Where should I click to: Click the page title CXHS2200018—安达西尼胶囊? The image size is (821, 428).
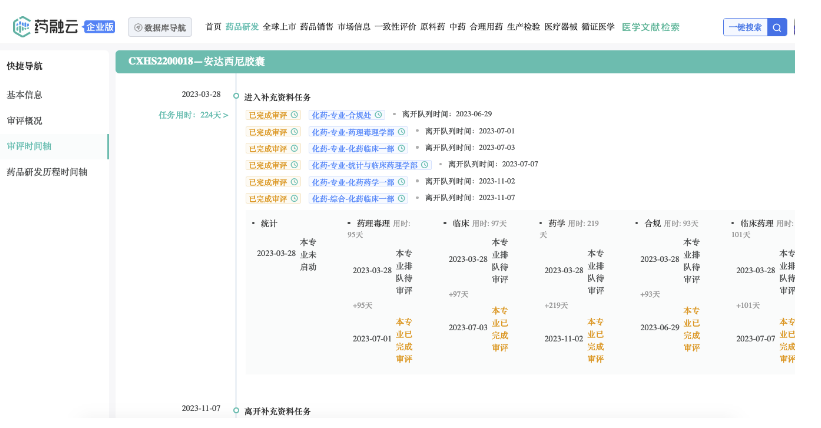pos(196,61)
